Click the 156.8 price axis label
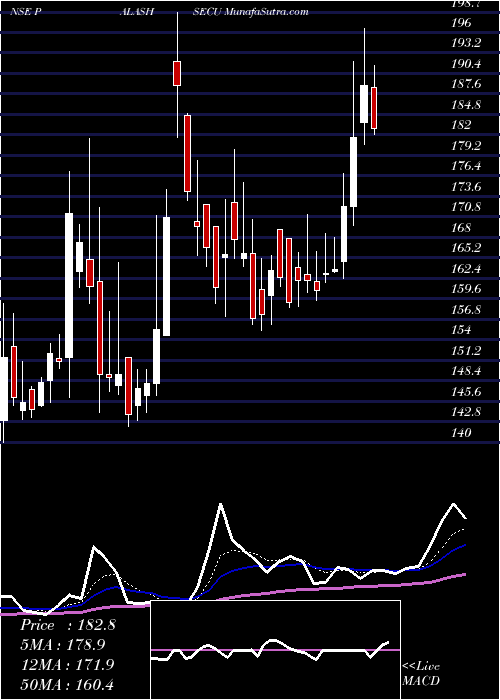The height and width of the screenshot is (700, 500). pos(466,309)
